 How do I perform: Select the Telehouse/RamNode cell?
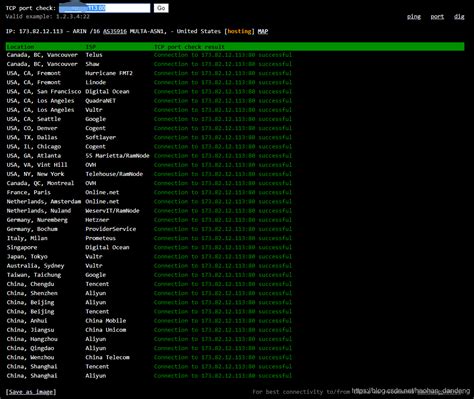[114, 174]
